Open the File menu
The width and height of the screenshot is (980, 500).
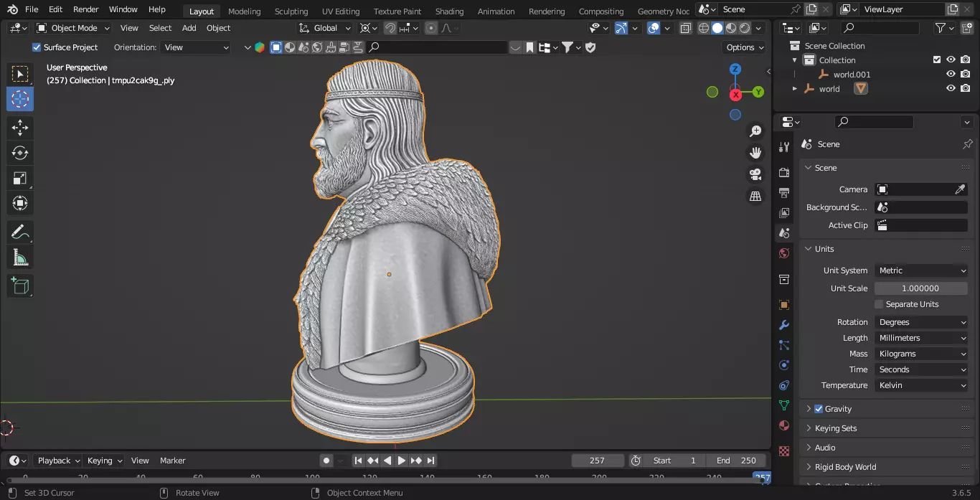32,9
